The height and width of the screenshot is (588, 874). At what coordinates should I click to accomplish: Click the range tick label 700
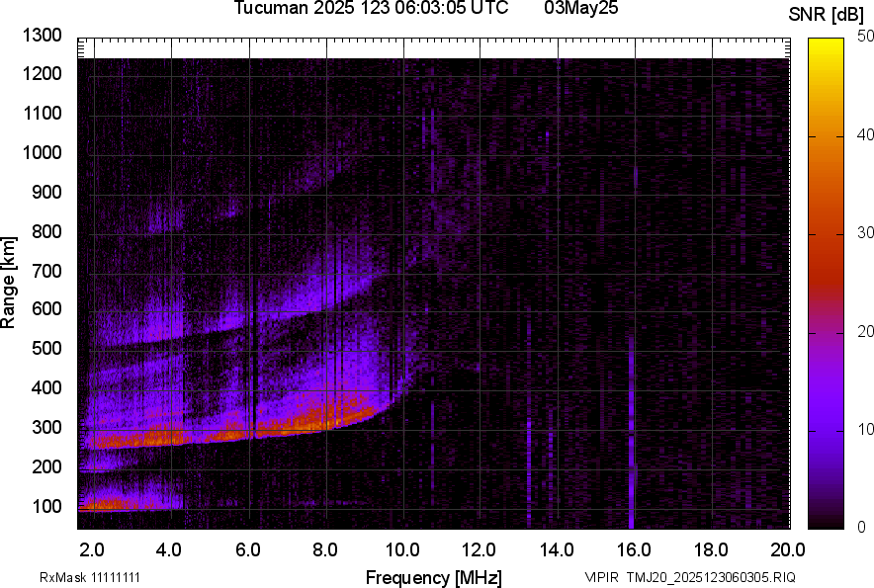[x=46, y=271]
